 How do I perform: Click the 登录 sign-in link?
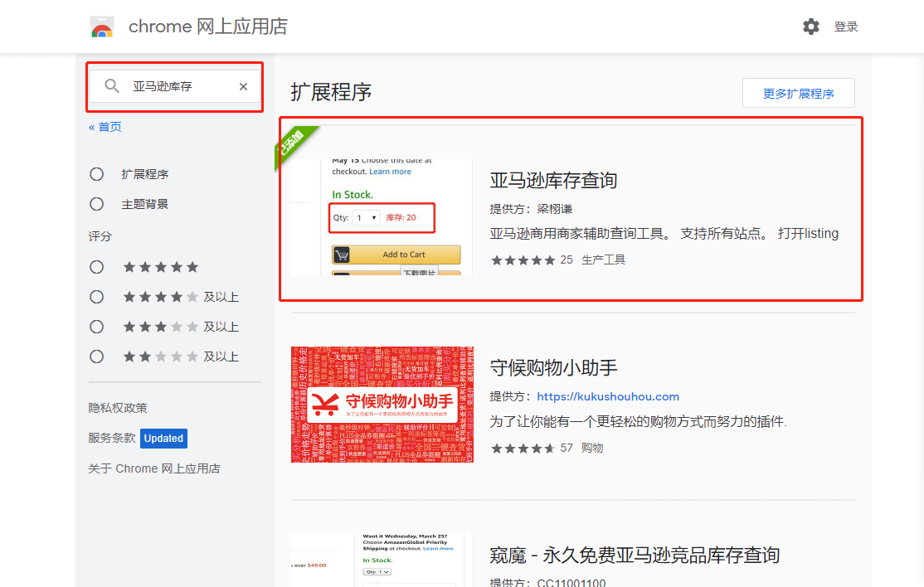846,27
